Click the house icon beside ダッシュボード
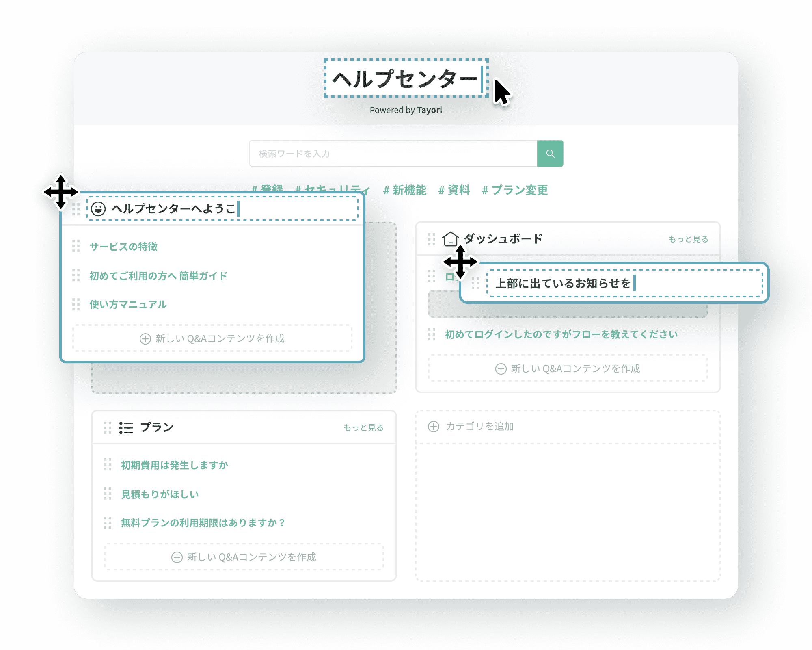Screen dimensions: 812x650 point(451,239)
